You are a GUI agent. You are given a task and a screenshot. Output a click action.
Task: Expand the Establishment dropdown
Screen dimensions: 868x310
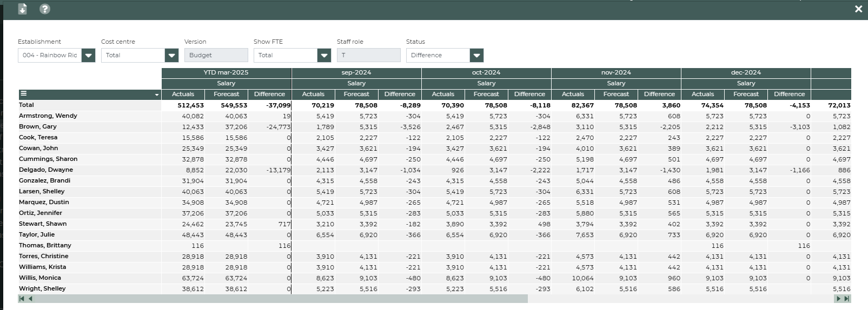point(89,55)
